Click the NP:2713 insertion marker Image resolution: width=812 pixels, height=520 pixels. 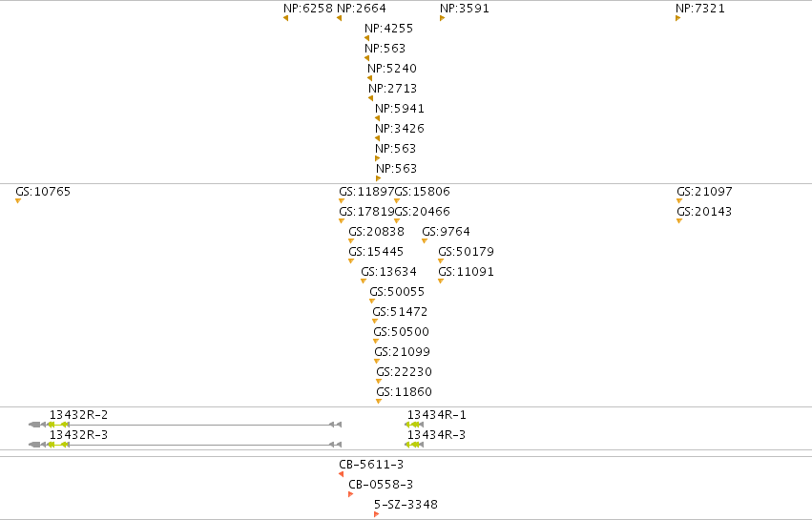point(370,98)
